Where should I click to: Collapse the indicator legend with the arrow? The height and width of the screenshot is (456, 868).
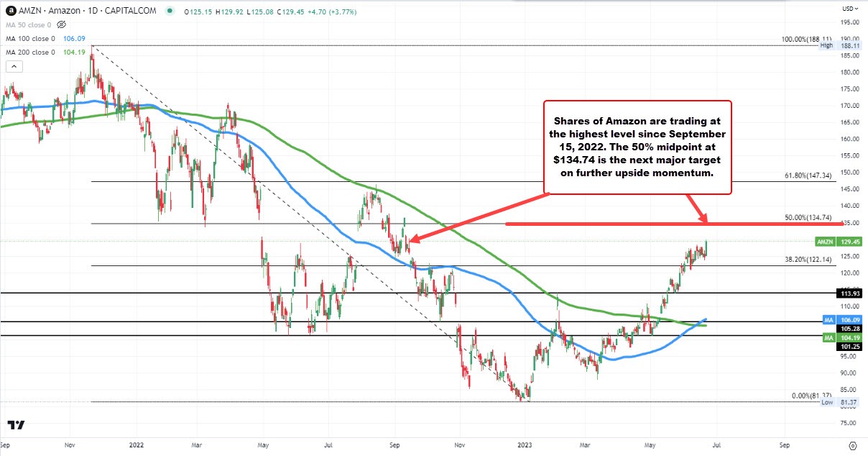pos(14,67)
